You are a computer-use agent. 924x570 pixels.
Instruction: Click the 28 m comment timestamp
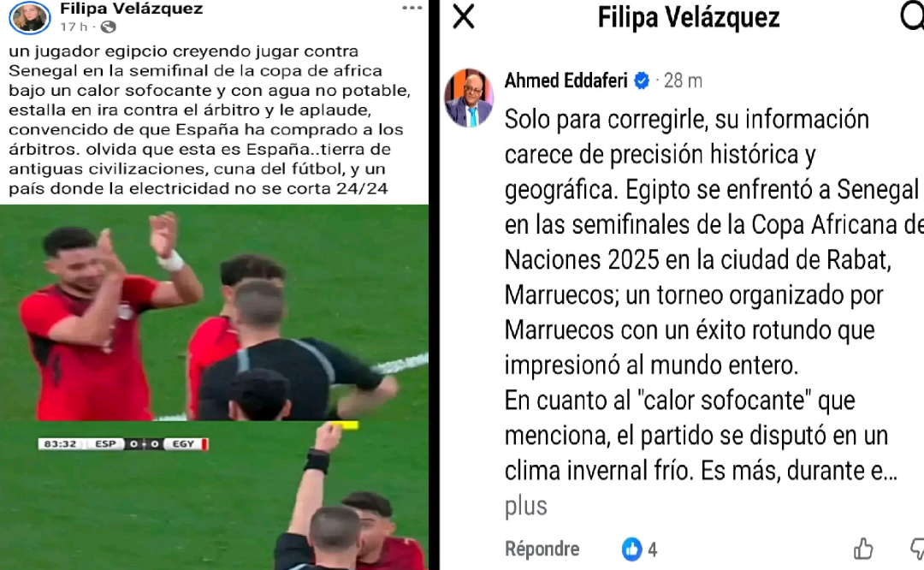[x=683, y=80]
